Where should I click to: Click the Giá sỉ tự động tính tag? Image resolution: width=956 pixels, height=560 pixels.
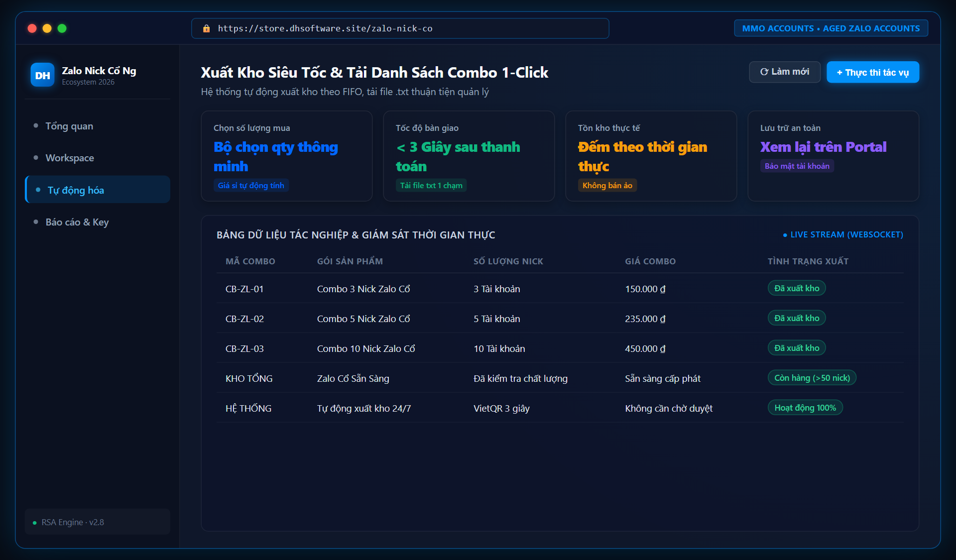coord(251,185)
